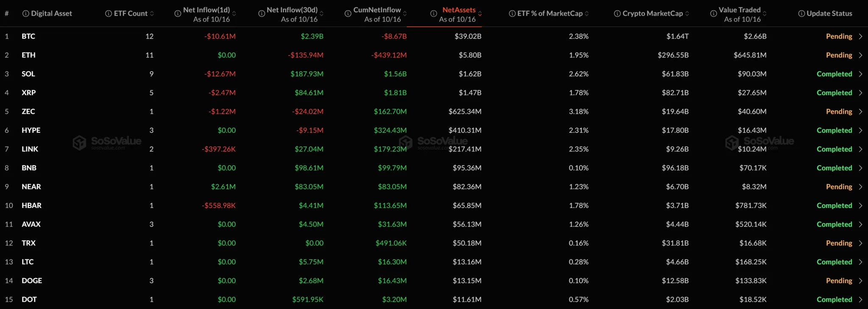The width and height of the screenshot is (868, 309).
Task: Sort by Crypto MarketCap sort arrows
Action: tap(687, 14)
